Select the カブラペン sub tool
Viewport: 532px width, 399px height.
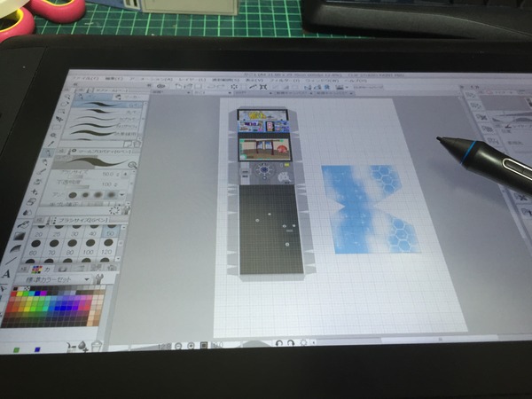(104, 119)
